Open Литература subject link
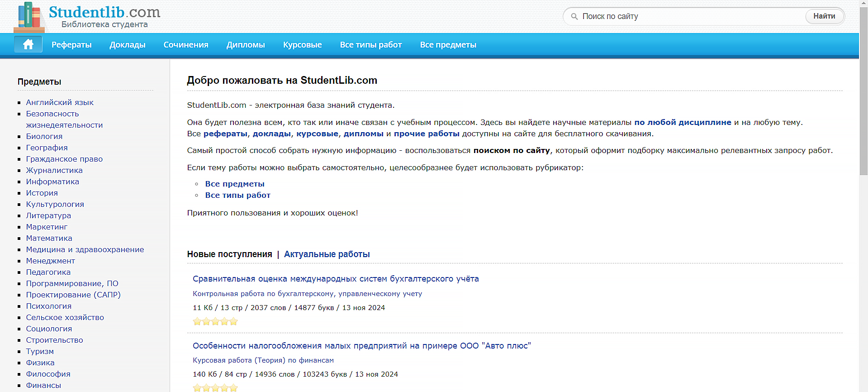The width and height of the screenshot is (868, 392). pyautogui.click(x=48, y=215)
